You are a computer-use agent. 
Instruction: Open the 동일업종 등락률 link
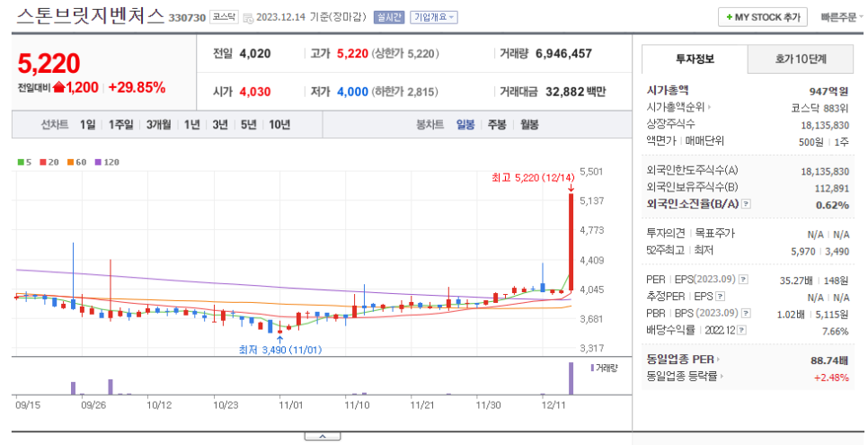[686, 377]
